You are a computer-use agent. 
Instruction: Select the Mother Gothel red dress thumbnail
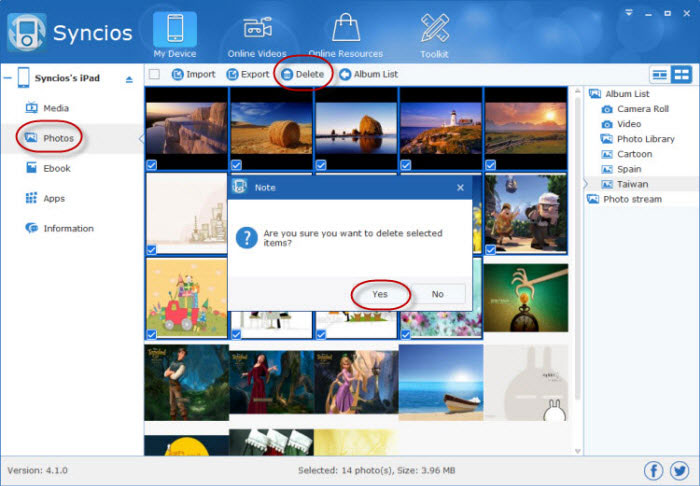tap(271, 382)
